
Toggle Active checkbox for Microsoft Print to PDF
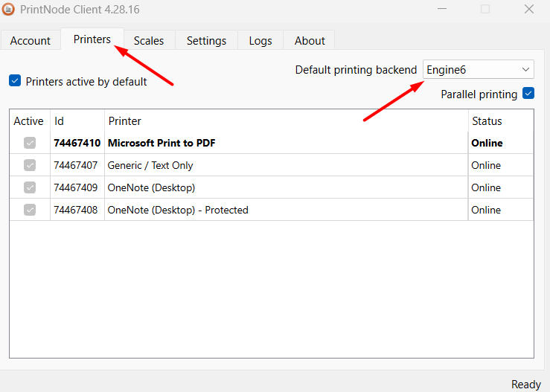pos(30,143)
